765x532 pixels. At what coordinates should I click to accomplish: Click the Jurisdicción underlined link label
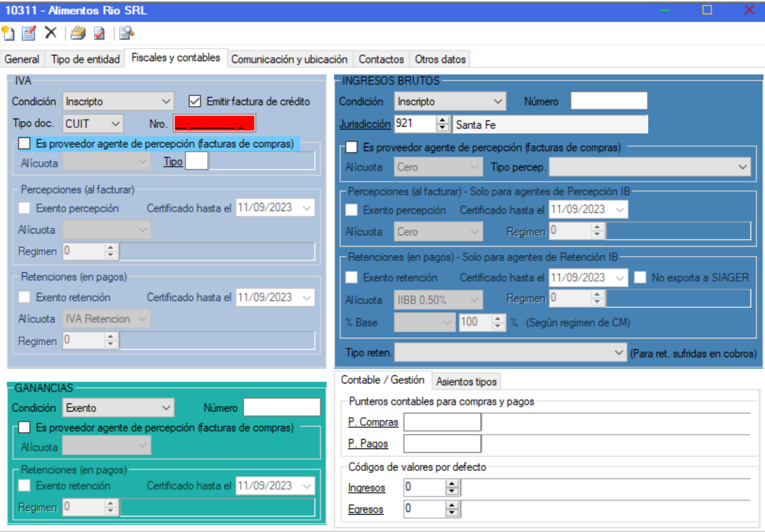(366, 124)
